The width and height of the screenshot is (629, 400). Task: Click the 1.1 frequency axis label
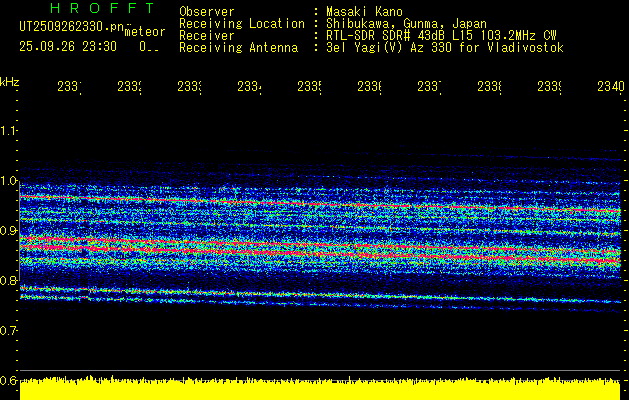[x=9, y=131]
